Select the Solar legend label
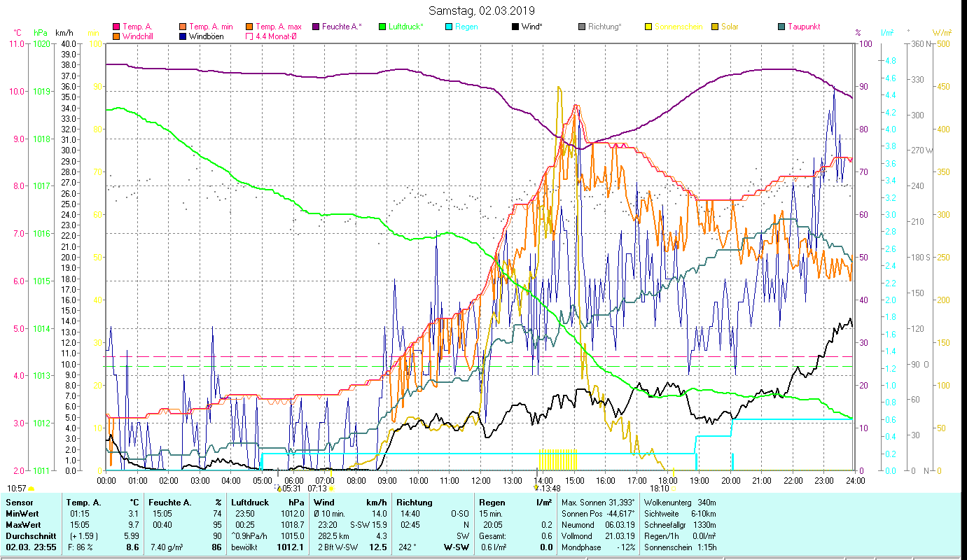This screenshot has height=560, width=967. pyautogui.click(x=731, y=27)
